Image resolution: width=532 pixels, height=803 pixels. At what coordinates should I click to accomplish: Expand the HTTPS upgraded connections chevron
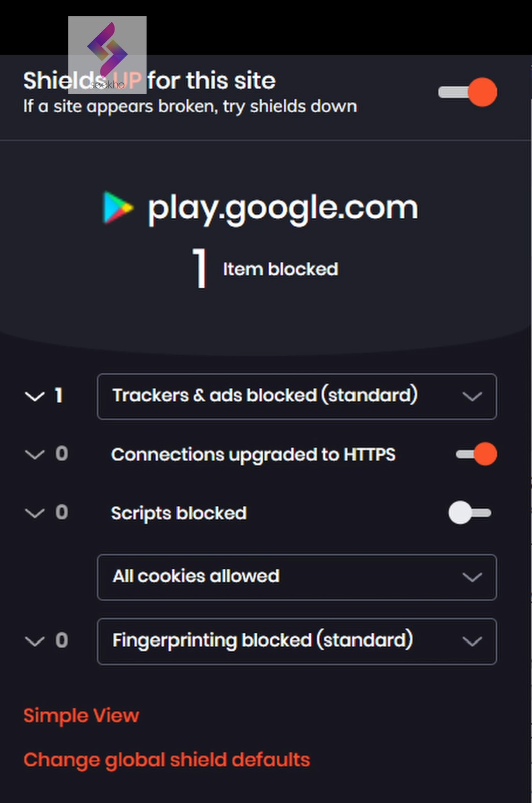(35, 455)
